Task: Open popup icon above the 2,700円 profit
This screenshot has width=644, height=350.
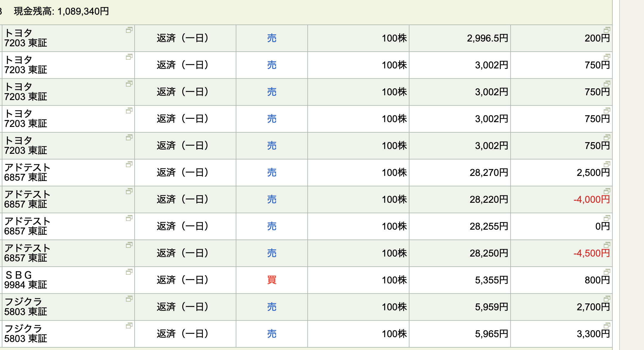Action: pos(607,299)
